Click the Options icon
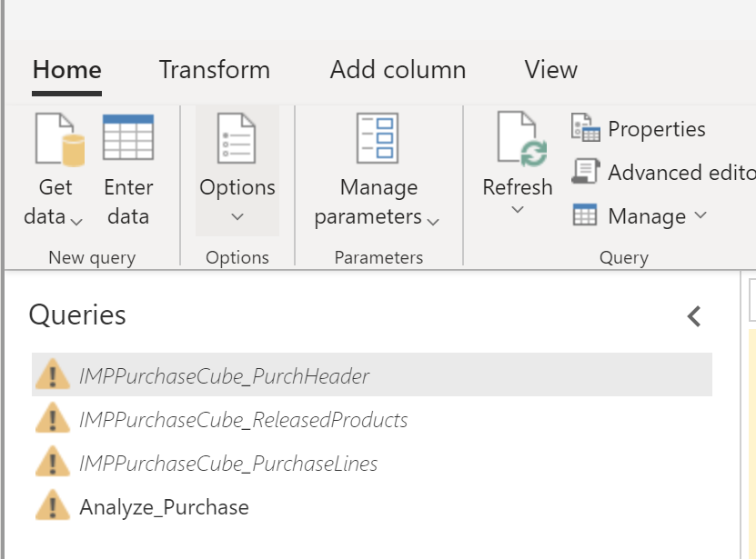 (x=237, y=136)
